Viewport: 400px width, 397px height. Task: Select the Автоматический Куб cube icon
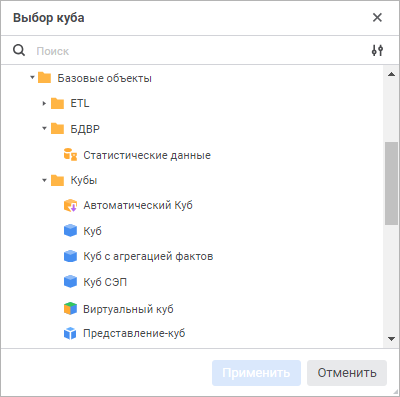pos(70,205)
